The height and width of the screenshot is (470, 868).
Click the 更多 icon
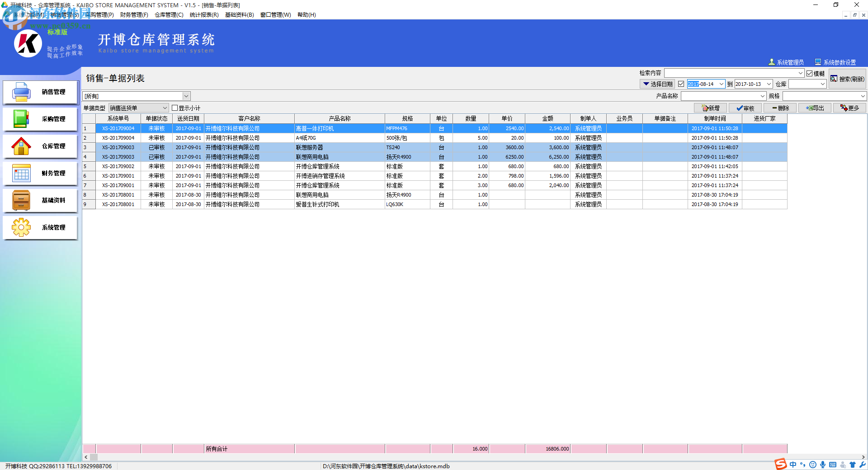point(844,108)
